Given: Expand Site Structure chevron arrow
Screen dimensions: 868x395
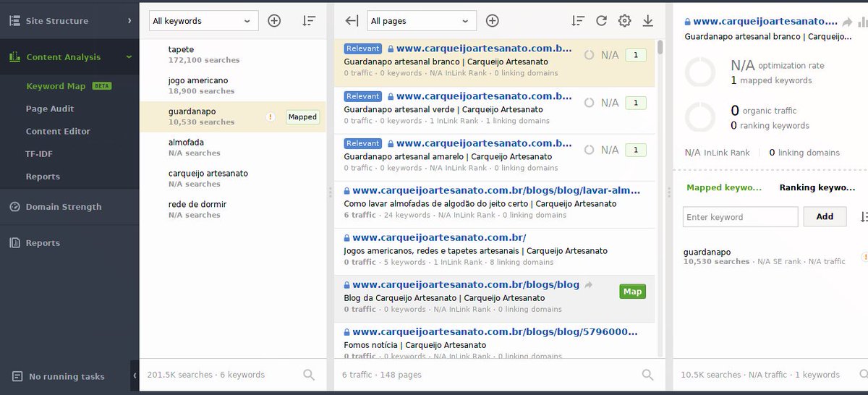Looking at the screenshot, I should pyautogui.click(x=129, y=21).
